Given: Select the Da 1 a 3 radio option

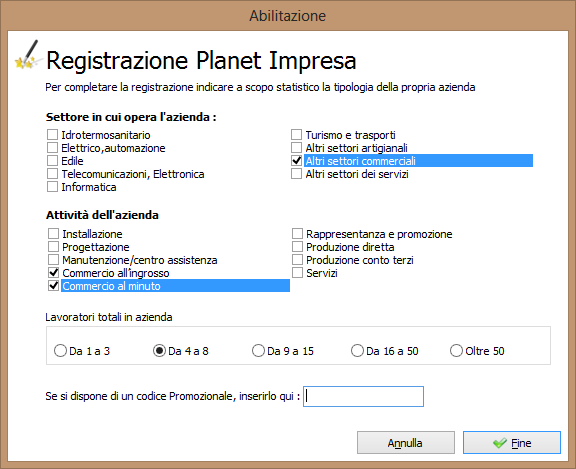Looking at the screenshot, I should [60, 351].
